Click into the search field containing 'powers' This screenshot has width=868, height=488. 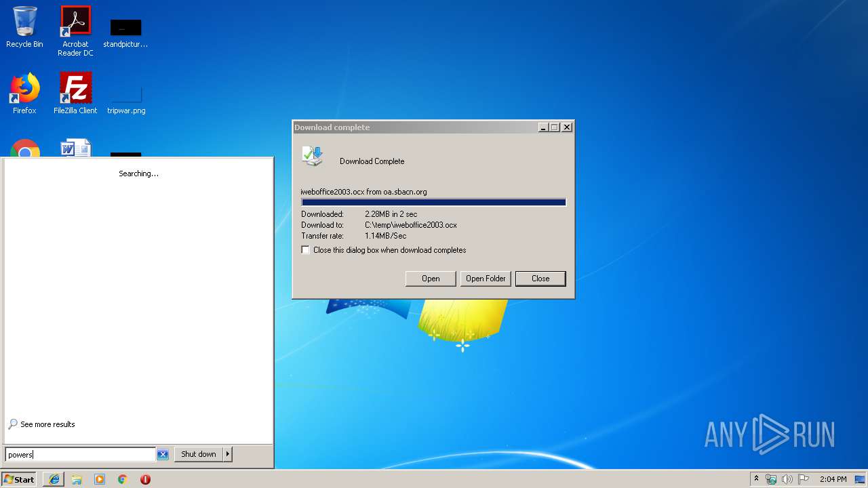80,455
